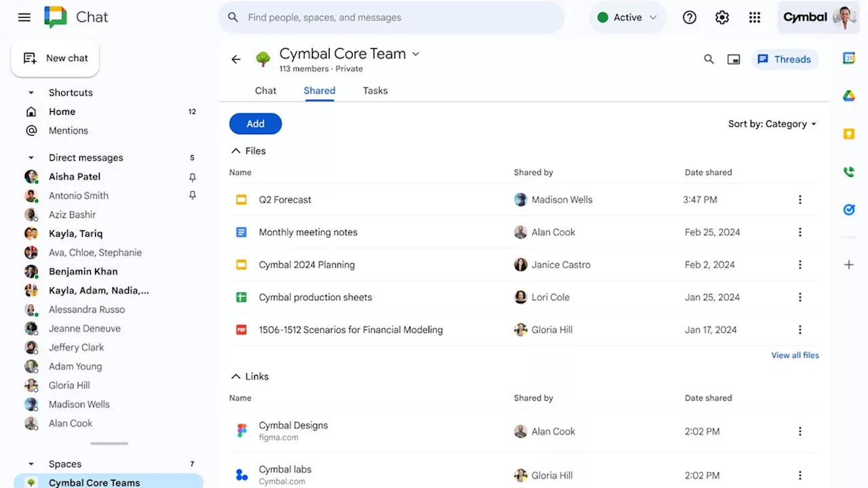Go back with the arrow icon
The width and height of the screenshot is (868, 488).
click(x=236, y=60)
